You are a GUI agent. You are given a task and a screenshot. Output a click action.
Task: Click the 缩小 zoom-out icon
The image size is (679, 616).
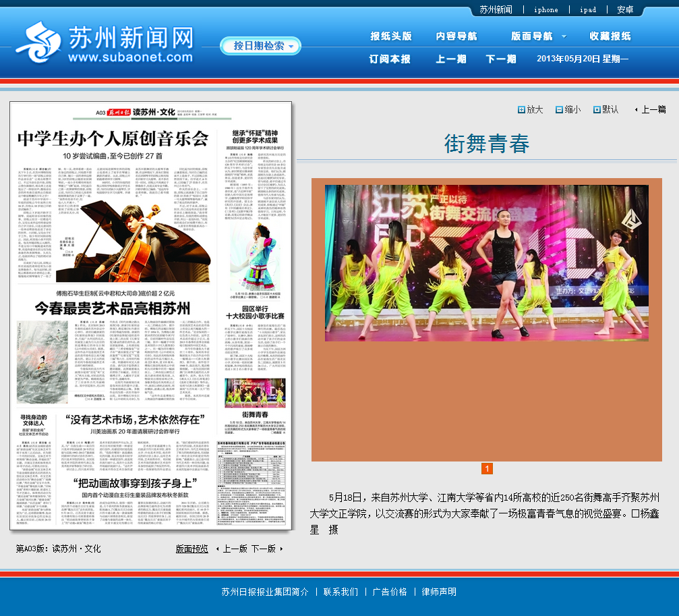(x=559, y=110)
